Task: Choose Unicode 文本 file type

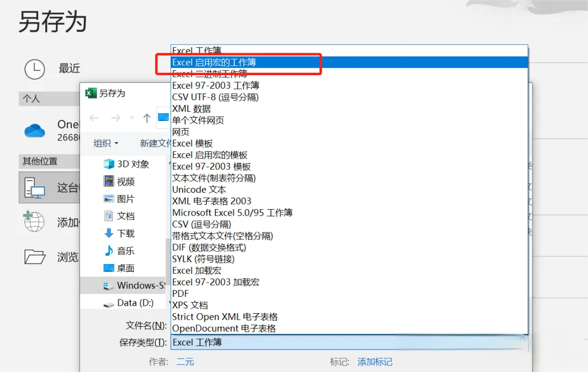Action: click(349, 190)
